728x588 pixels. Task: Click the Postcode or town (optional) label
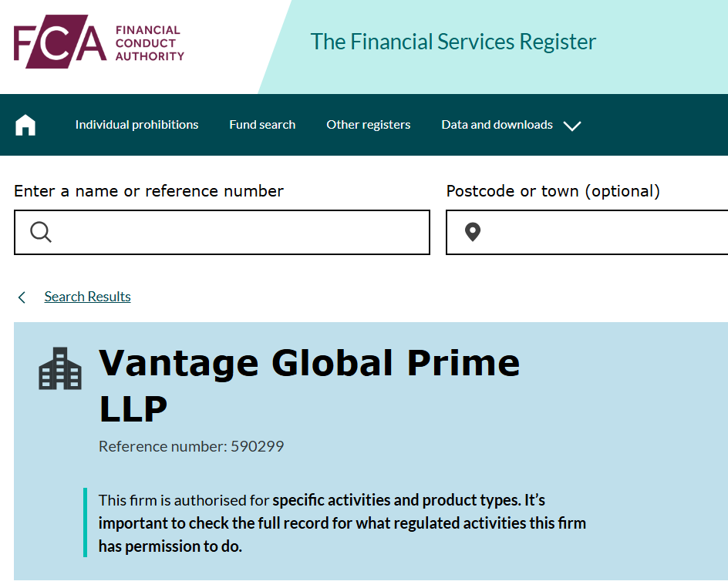pos(553,191)
